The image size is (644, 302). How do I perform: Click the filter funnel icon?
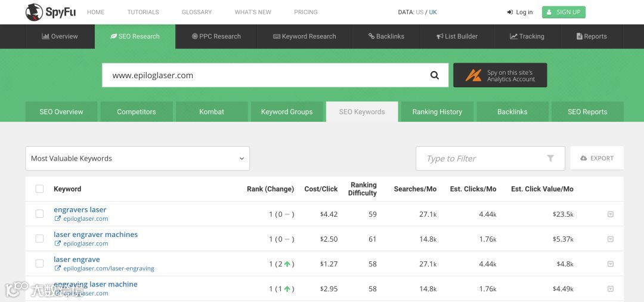coord(550,158)
